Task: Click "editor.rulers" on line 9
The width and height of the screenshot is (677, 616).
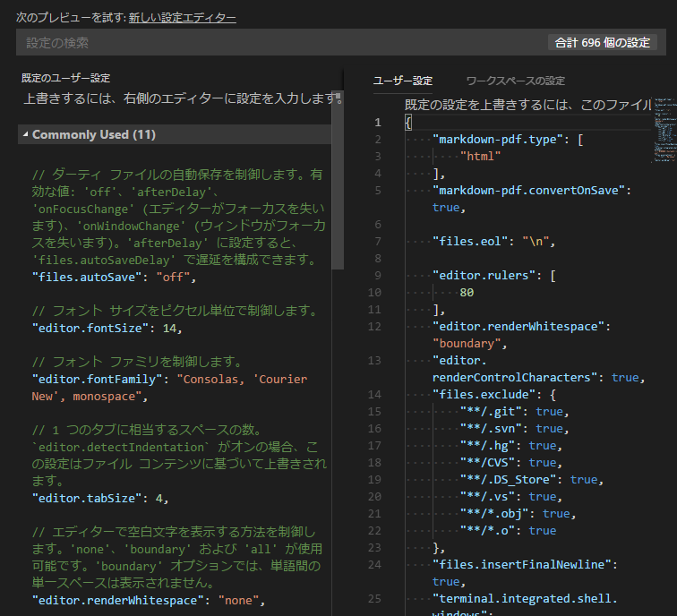Action: coord(484,276)
